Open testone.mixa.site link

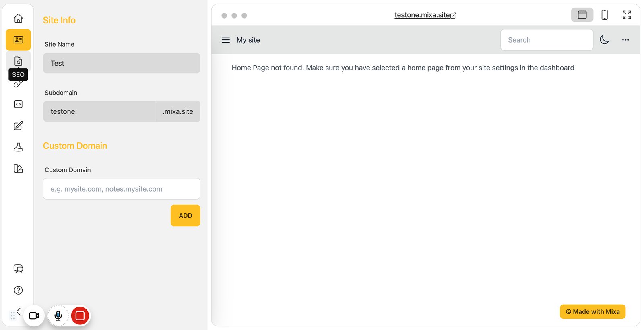tap(425, 15)
